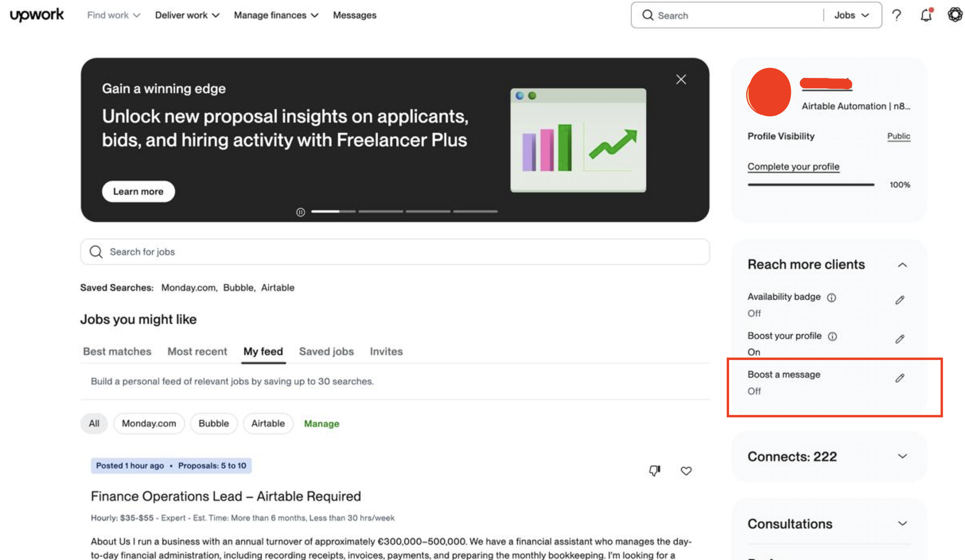The image size is (965, 560).
Task: Click the Freelancer Plus chart illustration
Action: 578,140
